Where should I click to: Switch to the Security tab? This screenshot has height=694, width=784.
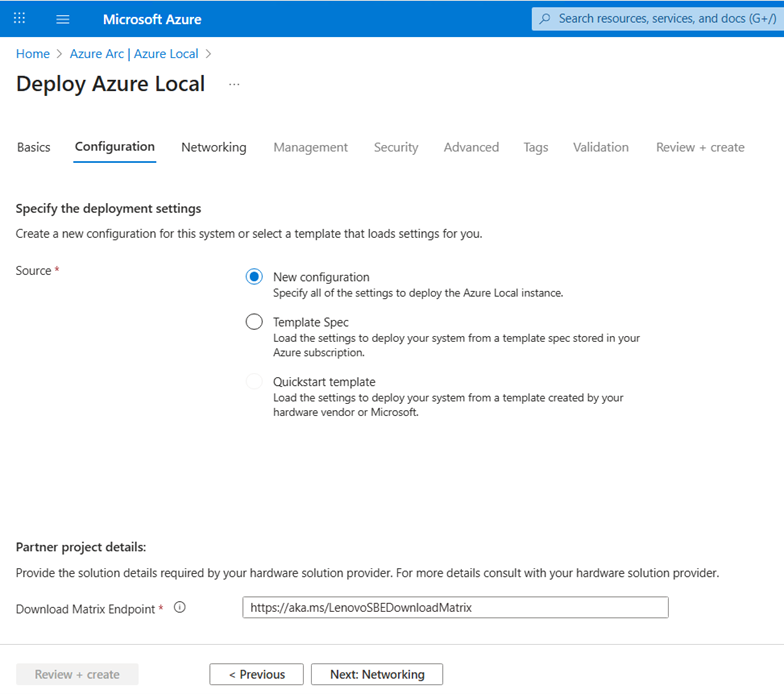[396, 147]
